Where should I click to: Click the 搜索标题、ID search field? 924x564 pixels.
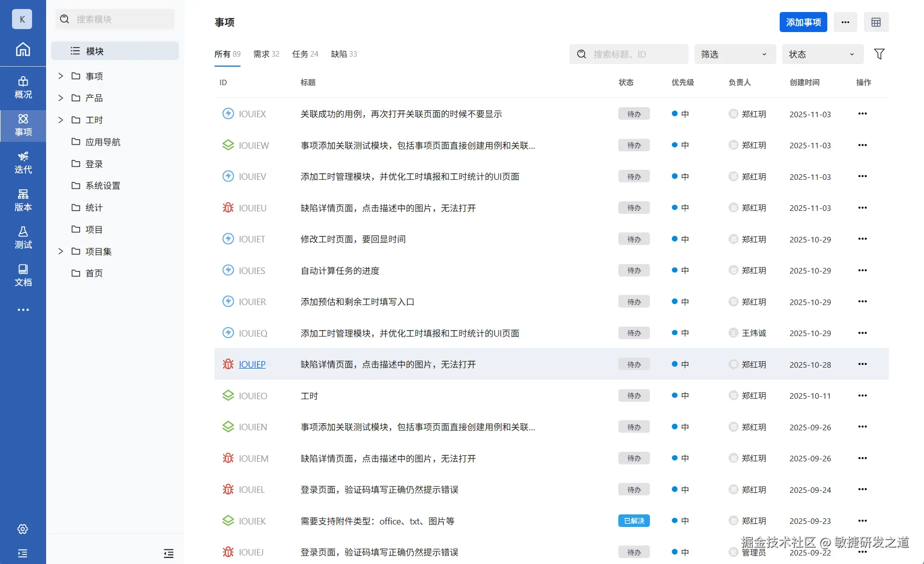pyautogui.click(x=628, y=54)
